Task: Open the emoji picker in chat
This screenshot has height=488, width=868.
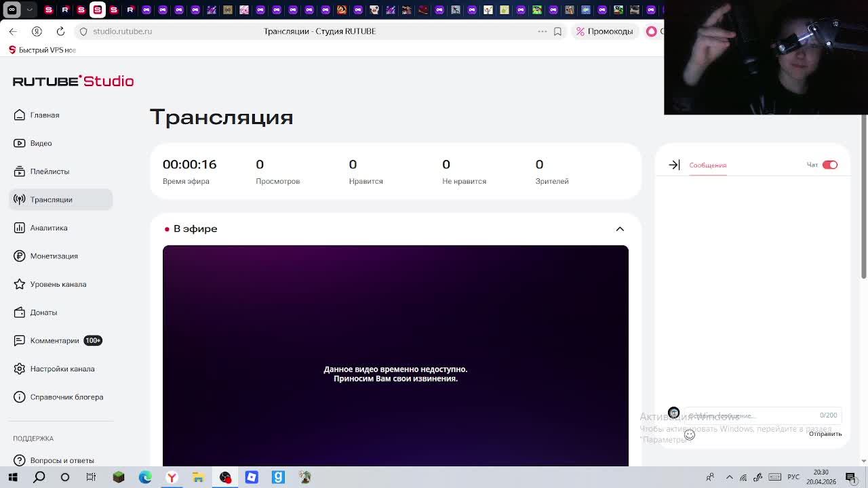Action: coord(690,434)
